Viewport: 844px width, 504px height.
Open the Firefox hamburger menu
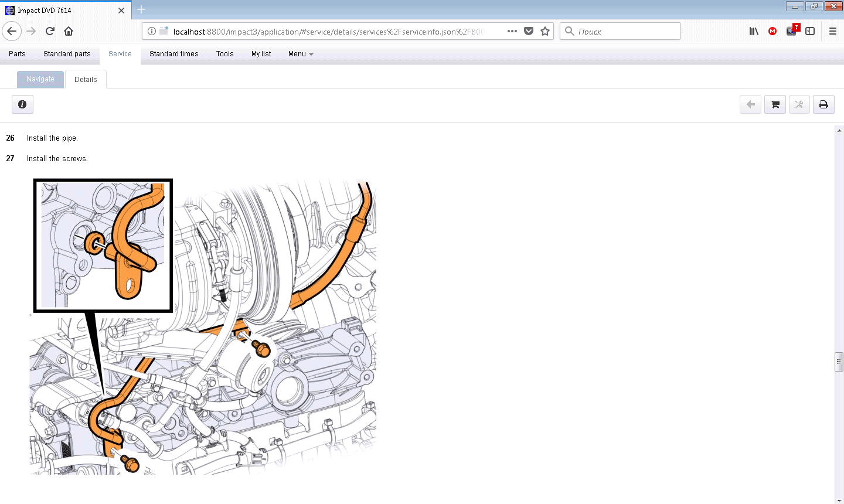[832, 31]
